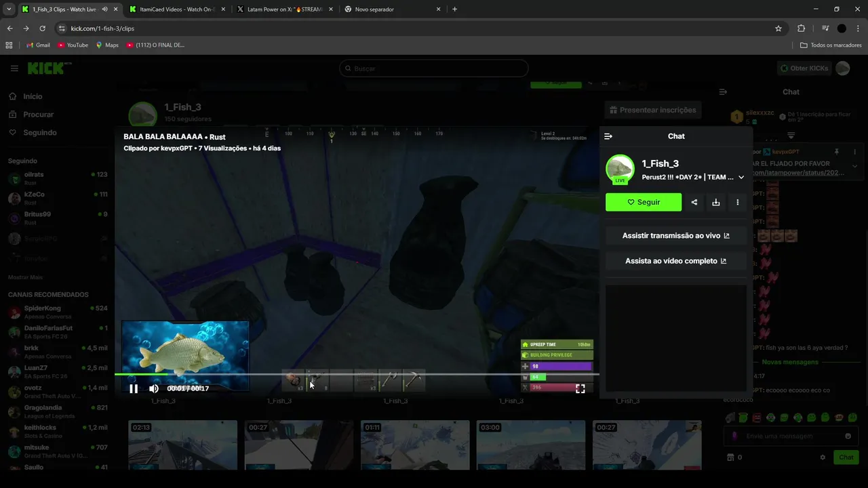
Task: Open DaniloFariasFut recommended channel
Action: pos(57,331)
